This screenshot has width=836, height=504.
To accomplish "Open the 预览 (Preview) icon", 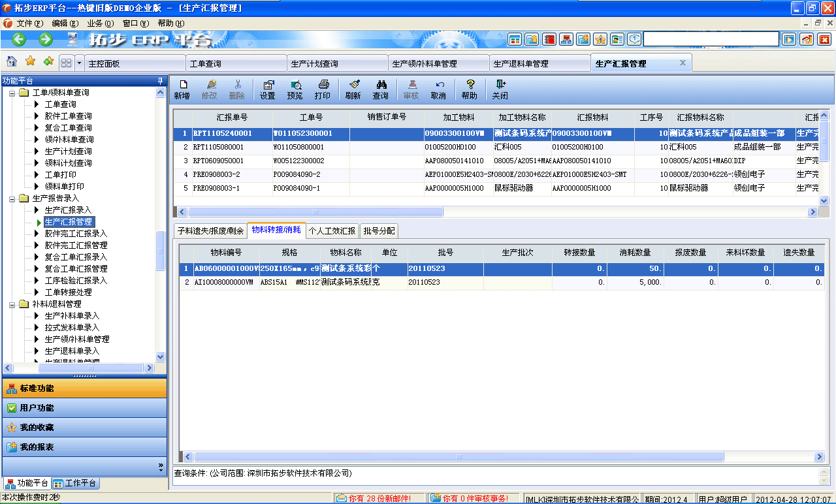I will pyautogui.click(x=296, y=88).
